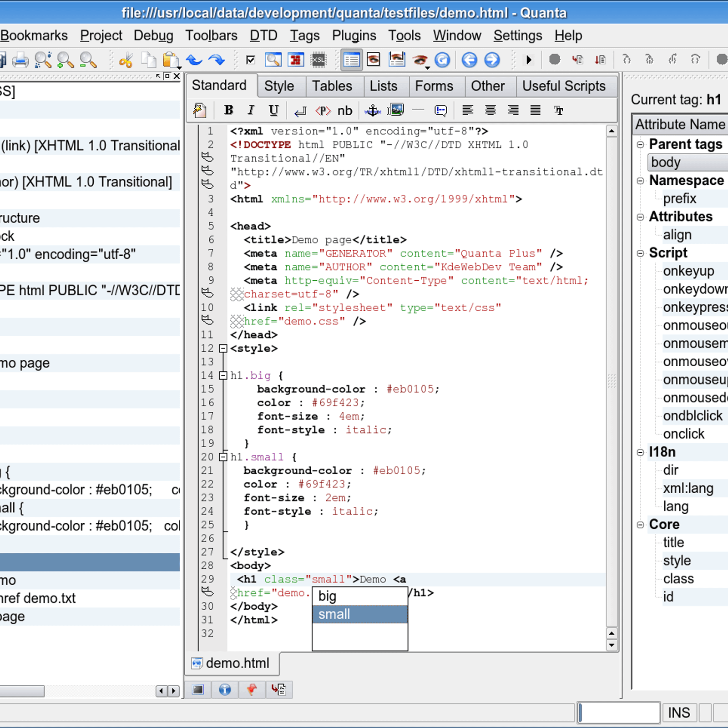The width and height of the screenshot is (728, 728).
Task: Collapse the Core group
Action: click(640, 525)
